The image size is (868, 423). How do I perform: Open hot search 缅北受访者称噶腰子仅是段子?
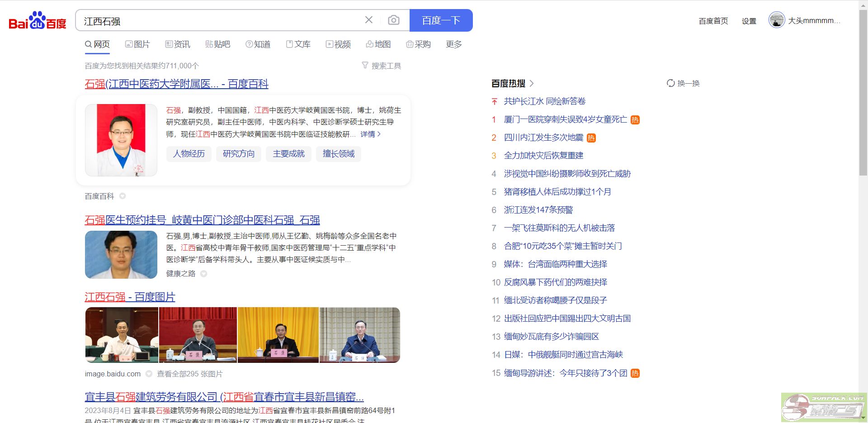point(556,300)
